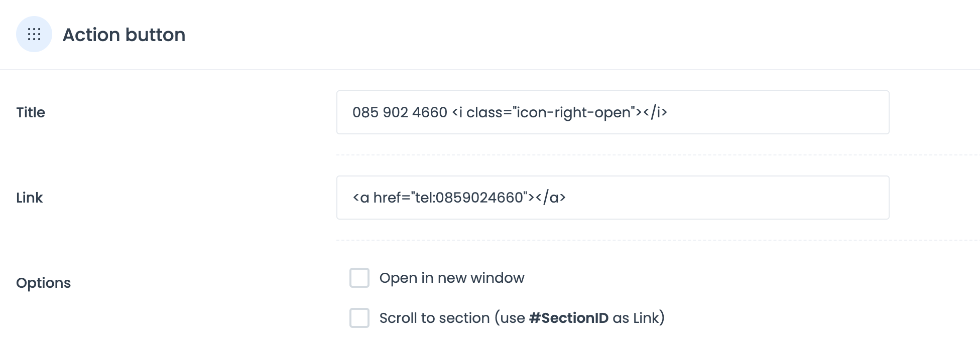This screenshot has height=360, width=980.
Task: Click the closing </i> tag in Title field
Action: tap(655, 112)
